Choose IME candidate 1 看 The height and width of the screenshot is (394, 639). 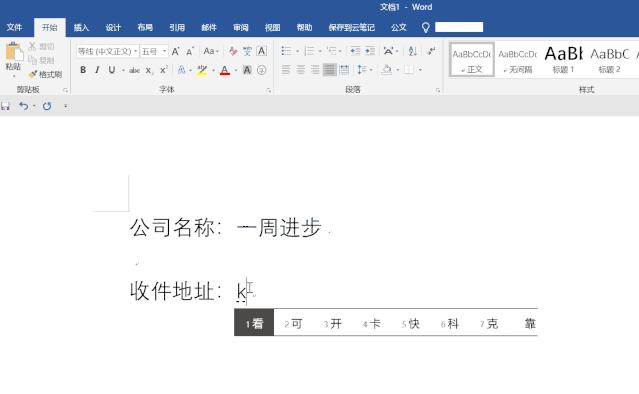[254, 324]
